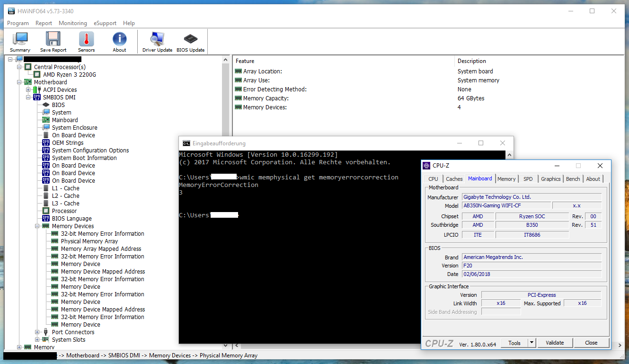Switch to the About tab in CPU-Z
Screen dimensions: 629x364
click(593, 179)
